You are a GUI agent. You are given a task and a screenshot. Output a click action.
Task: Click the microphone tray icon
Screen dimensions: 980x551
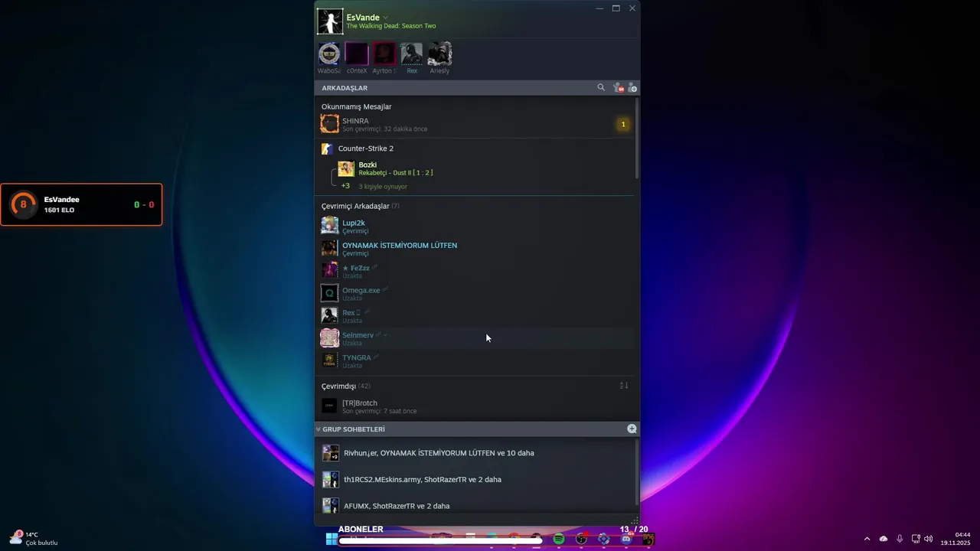[x=900, y=539]
